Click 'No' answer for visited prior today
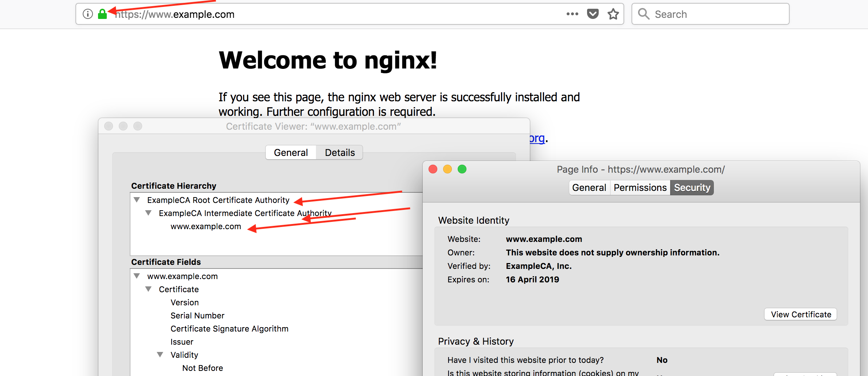The height and width of the screenshot is (376, 868). (662, 360)
